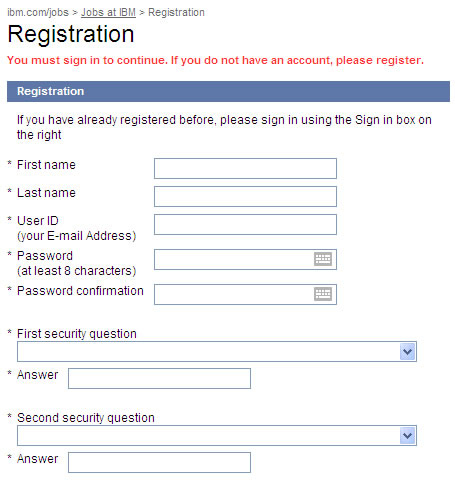The image size is (455, 485).
Task: Focus the User ID email input field
Action: 245,224
